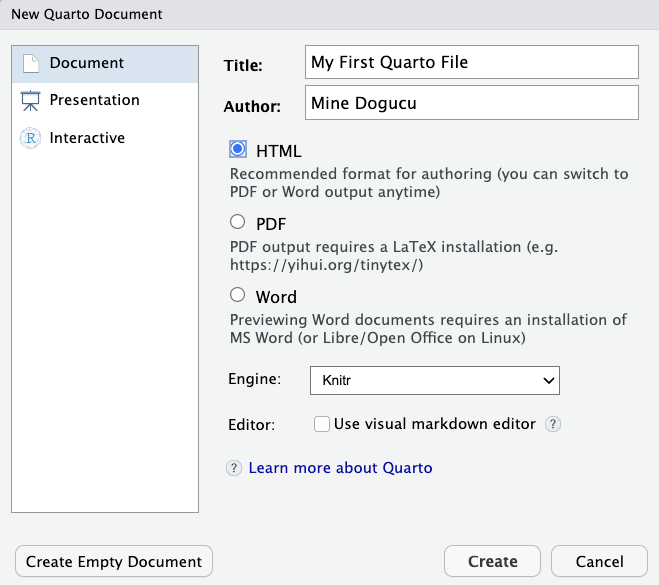
Task: Select the HTML output format
Action: point(237,149)
